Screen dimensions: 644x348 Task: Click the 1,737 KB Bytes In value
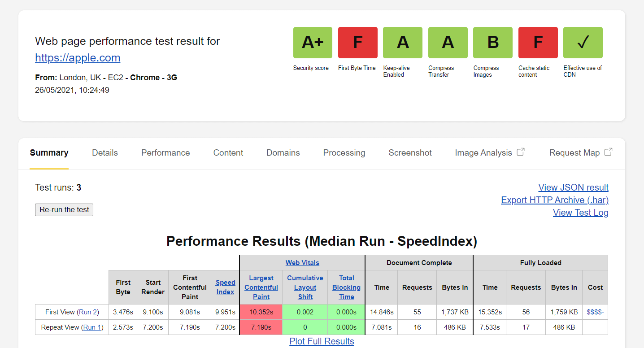pyautogui.click(x=454, y=312)
